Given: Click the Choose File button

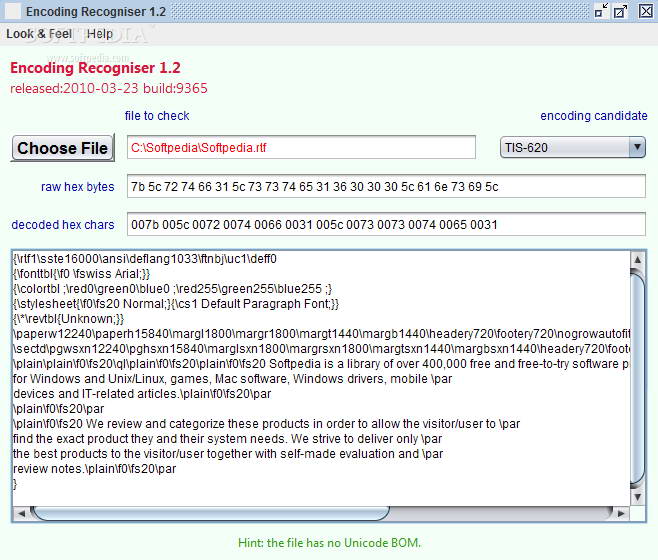Looking at the screenshot, I should pyautogui.click(x=63, y=148).
